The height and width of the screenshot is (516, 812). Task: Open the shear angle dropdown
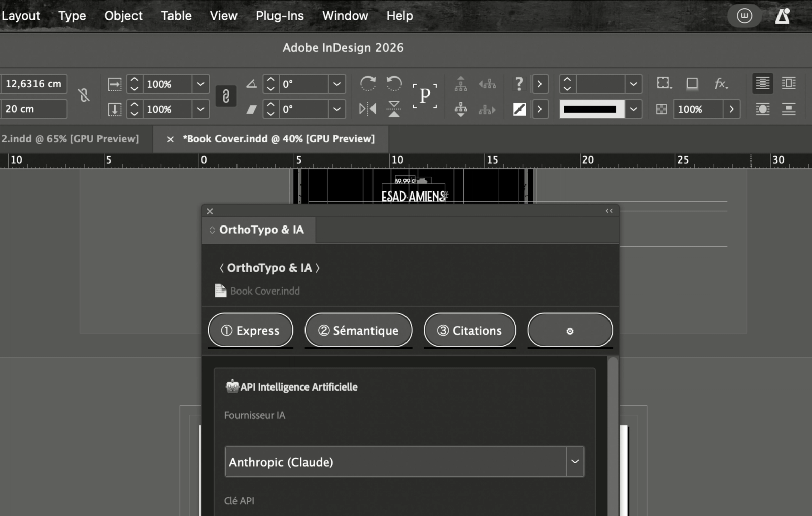(337, 109)
